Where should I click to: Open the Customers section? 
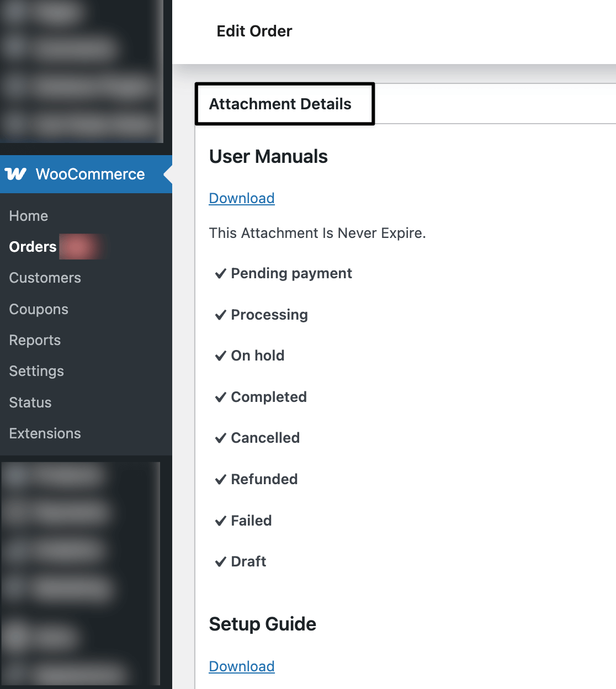[45, 278]
